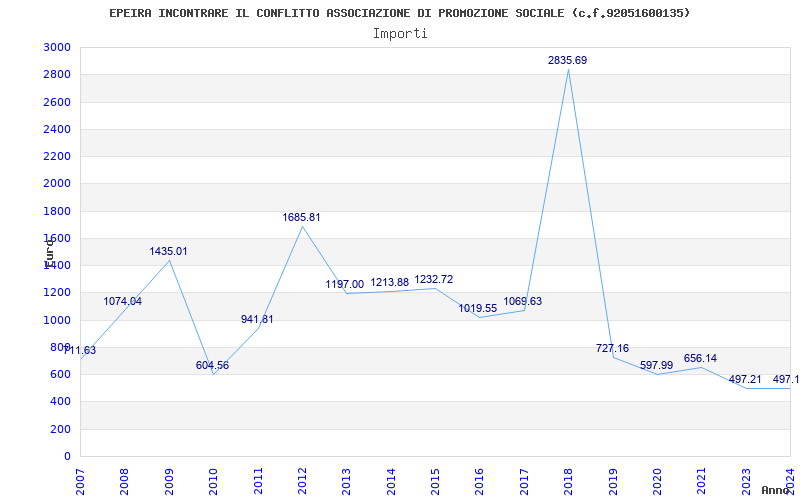Click the 2835.69 peak data label

point(567,61)
